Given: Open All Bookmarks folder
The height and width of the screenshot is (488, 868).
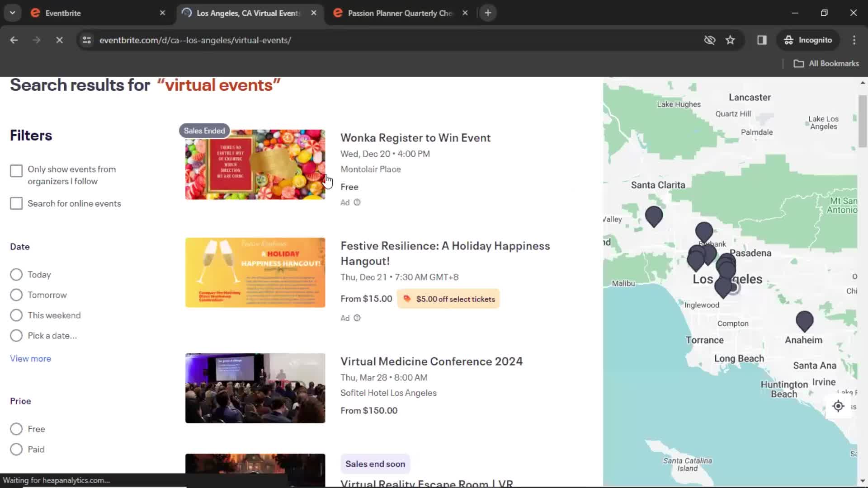Looking at the screenshot, I should pyautogui.click(x=826, y=64).
